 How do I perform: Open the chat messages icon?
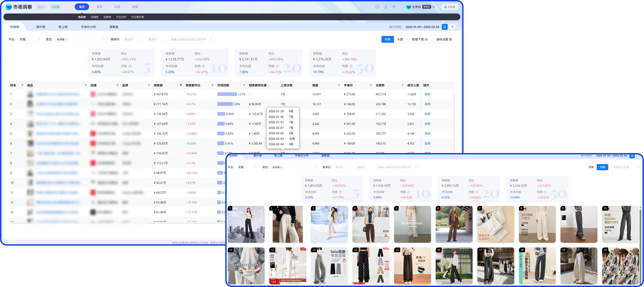(x=377, y=7)
